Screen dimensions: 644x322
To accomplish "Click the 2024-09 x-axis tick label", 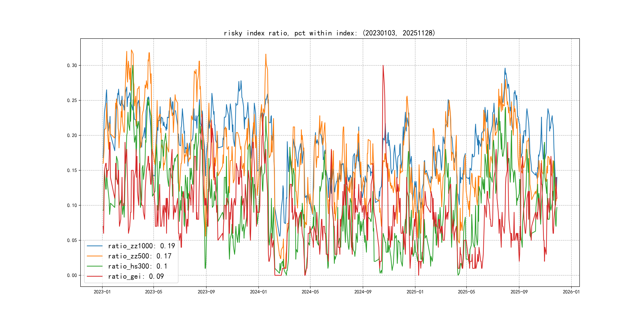I will (363, 292).
